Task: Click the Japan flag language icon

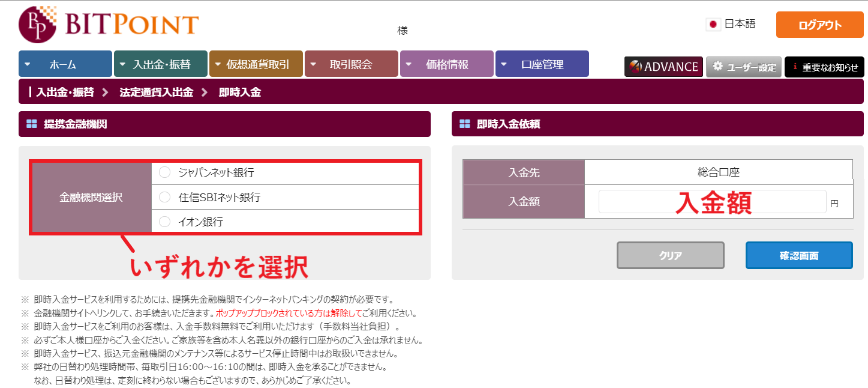Action: coord(713,25)
